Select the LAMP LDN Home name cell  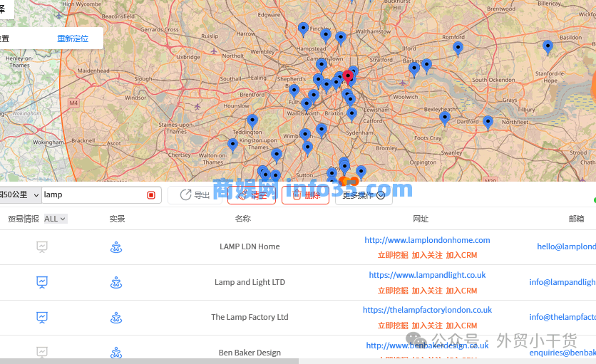[250, 246]
